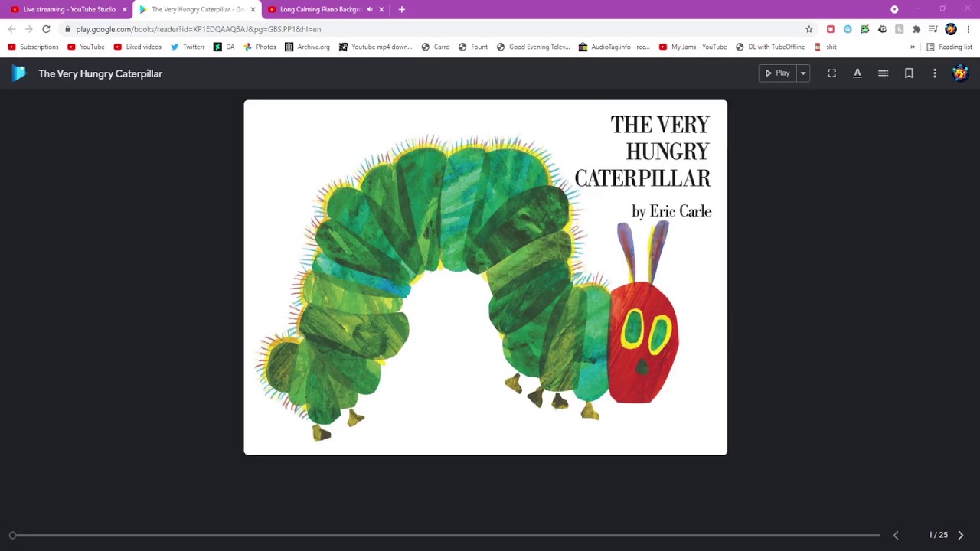Open the Photos bookmark
980x551 pixels.
click(260, 47)
